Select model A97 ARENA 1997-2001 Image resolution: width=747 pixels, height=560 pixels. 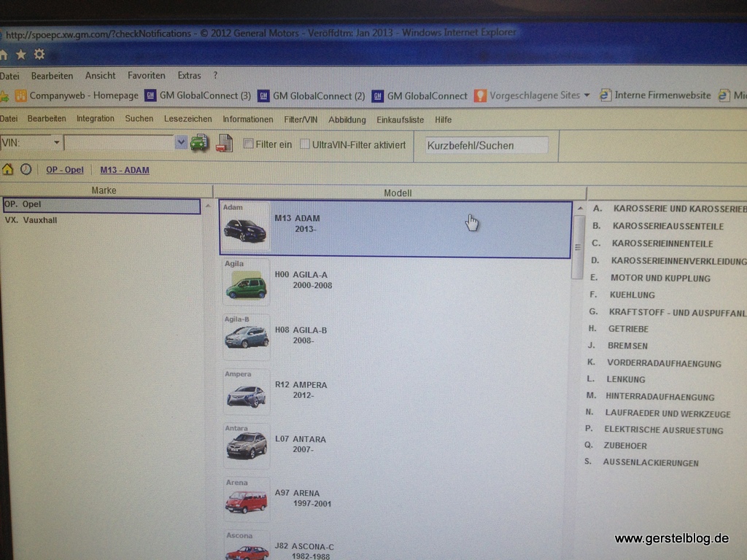point(303,498)
